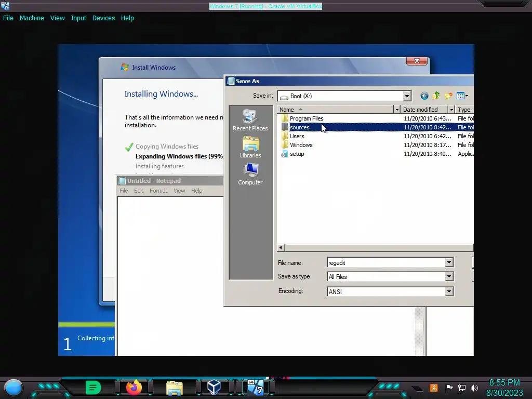Open the Views menu icon in Save As

(462, 96)
